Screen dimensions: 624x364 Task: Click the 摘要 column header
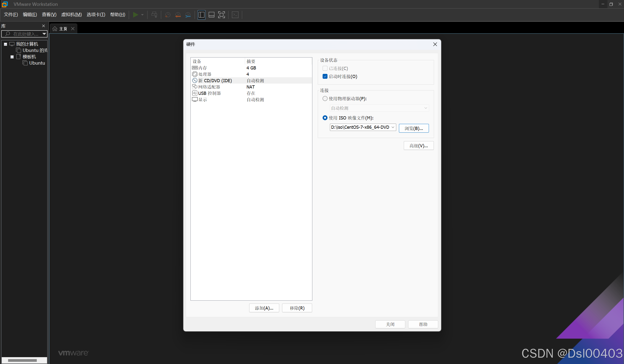pyautogui.click(x=278, y=61)
